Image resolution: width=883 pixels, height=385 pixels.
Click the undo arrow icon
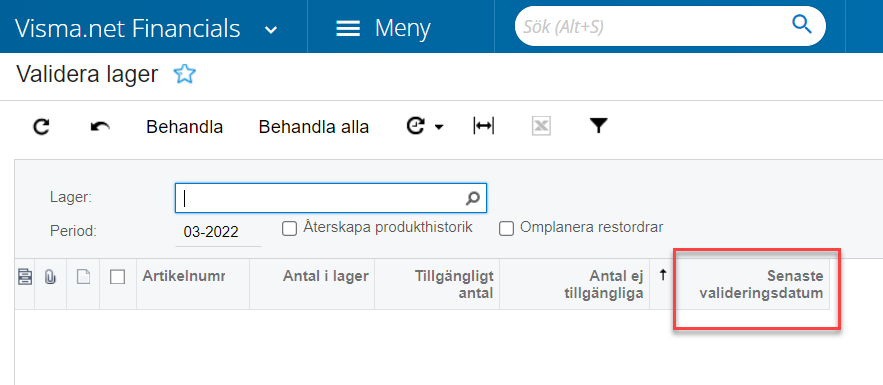(x=100, y=127)
